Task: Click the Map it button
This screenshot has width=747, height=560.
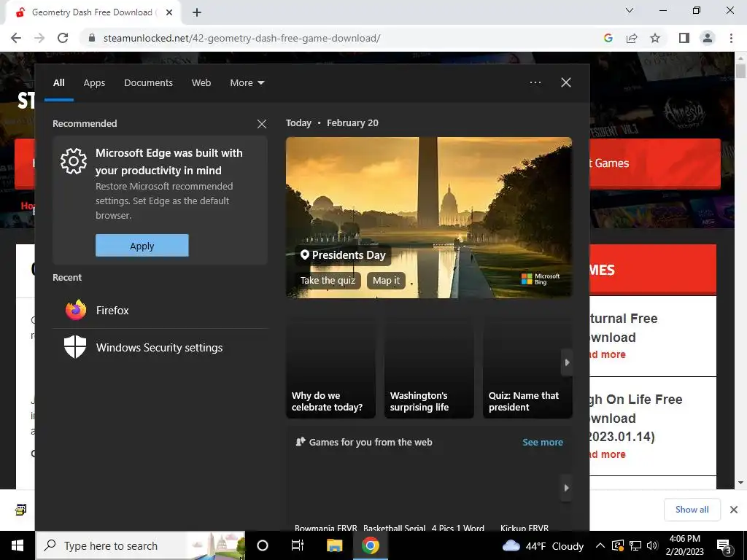Action: pyautogui.click(x=386, y=281)
